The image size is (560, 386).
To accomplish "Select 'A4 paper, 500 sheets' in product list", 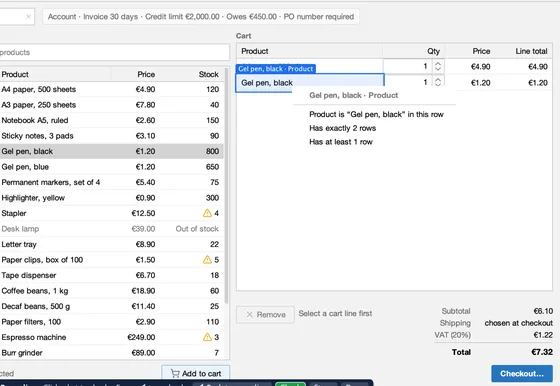I will 112,89.
